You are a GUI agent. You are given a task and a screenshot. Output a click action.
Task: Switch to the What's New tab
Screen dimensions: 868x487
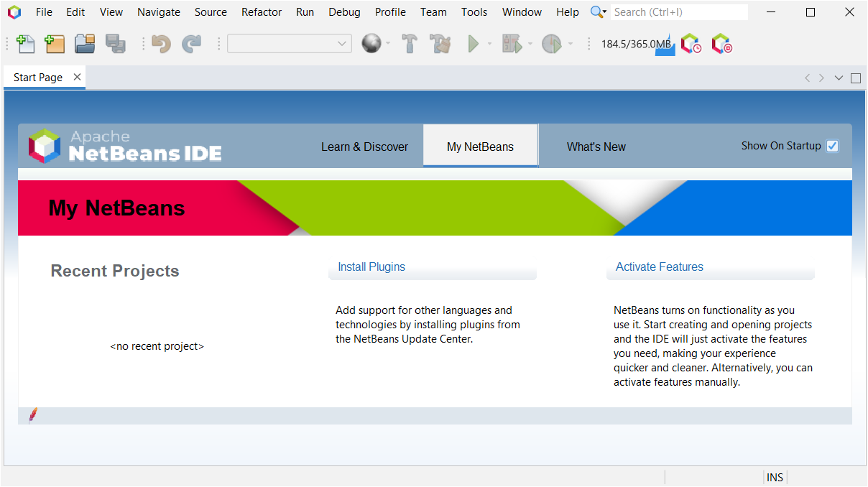coord(596,146)
